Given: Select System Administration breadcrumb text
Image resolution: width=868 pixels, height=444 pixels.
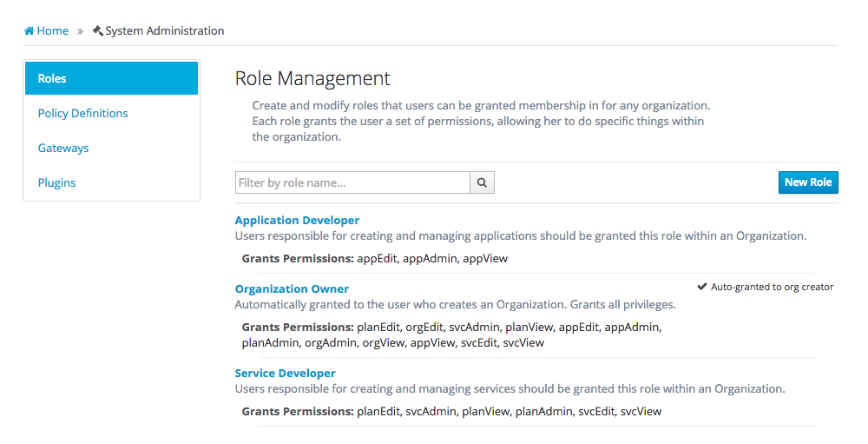Looking at the screenshot, I should pyautogui.click(x=164, y=31).
